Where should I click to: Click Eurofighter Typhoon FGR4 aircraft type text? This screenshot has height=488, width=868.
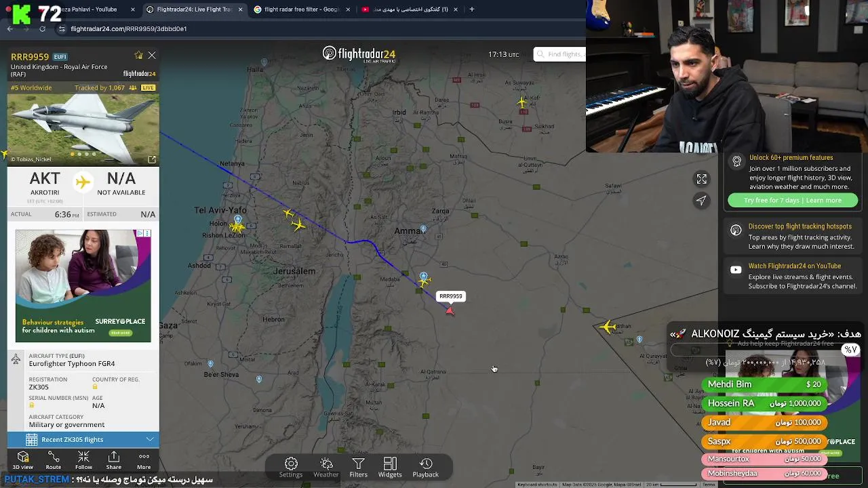72,364
